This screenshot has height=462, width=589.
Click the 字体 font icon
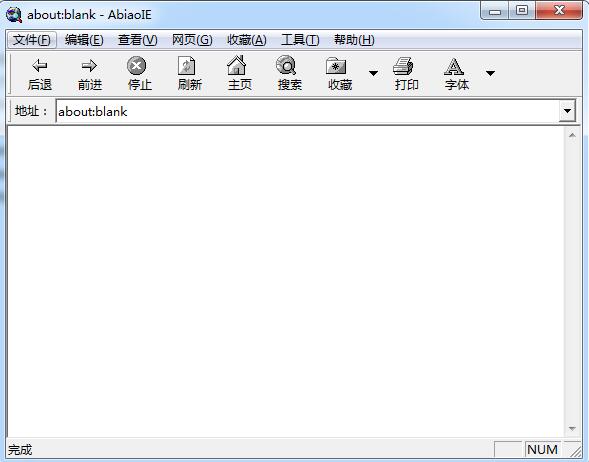[x=454, y=66]
